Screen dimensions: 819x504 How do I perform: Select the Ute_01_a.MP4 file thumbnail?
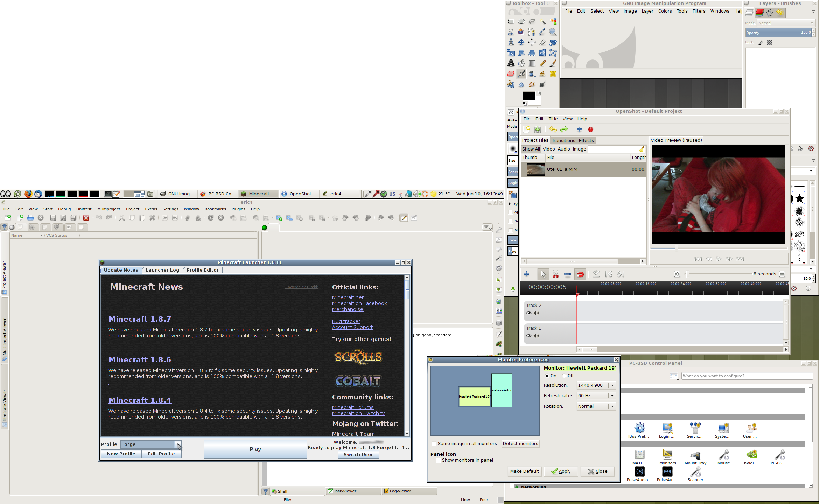pos(535,169)
